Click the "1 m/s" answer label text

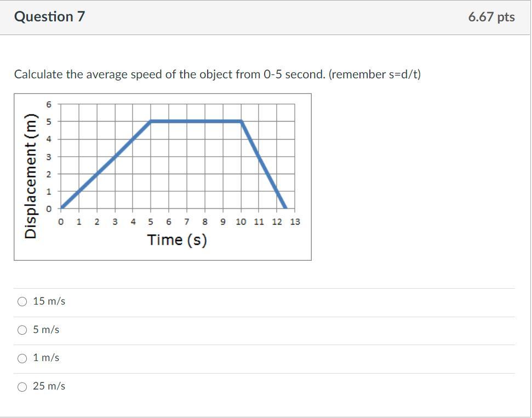point(46,358)
